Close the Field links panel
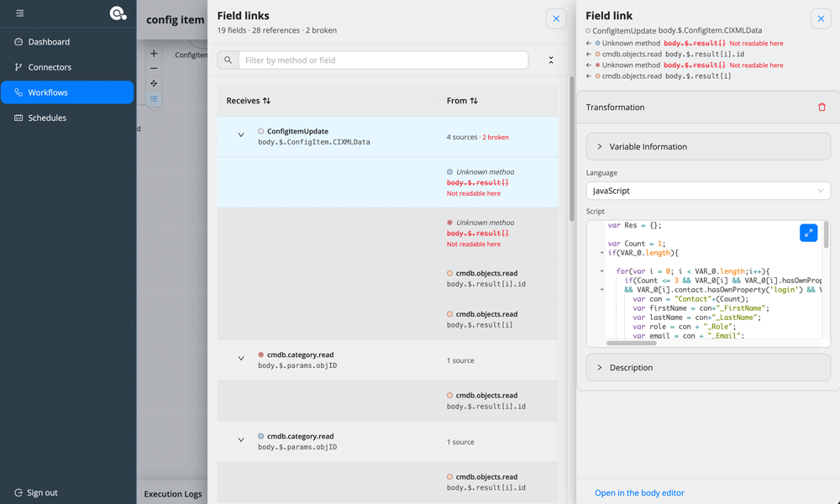The width and height of the screenshot is (840, 504). 556,18
